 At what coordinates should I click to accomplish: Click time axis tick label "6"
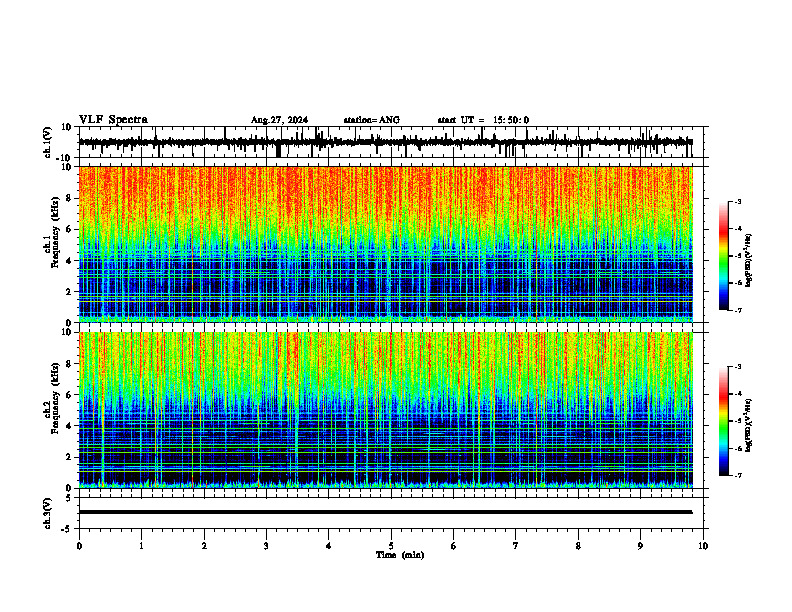click(x=454, y=546)
